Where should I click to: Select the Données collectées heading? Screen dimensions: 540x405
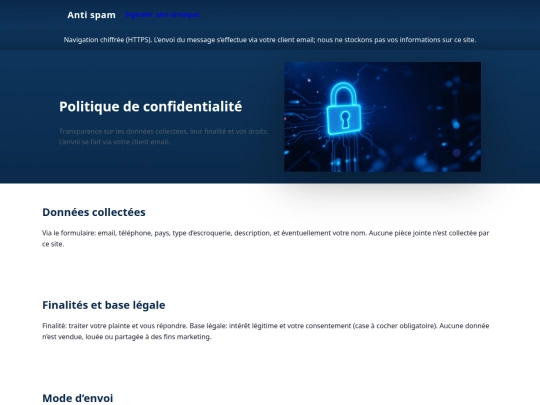click(x=94, y=212)
